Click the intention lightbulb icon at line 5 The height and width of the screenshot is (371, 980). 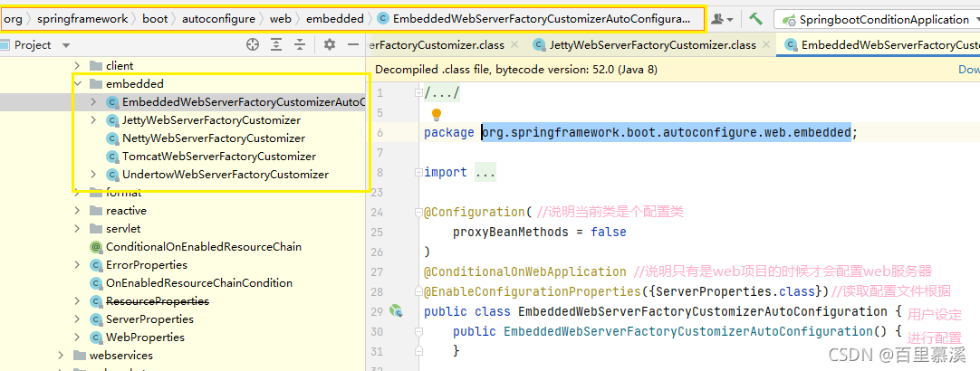(x=437, y=114)
